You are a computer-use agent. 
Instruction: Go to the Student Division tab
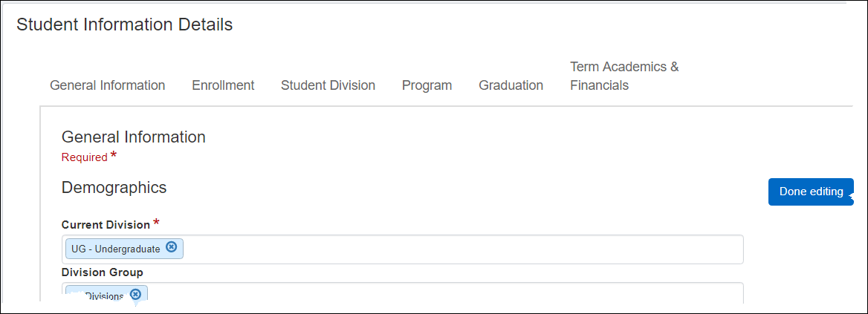[x=328, y=85]
